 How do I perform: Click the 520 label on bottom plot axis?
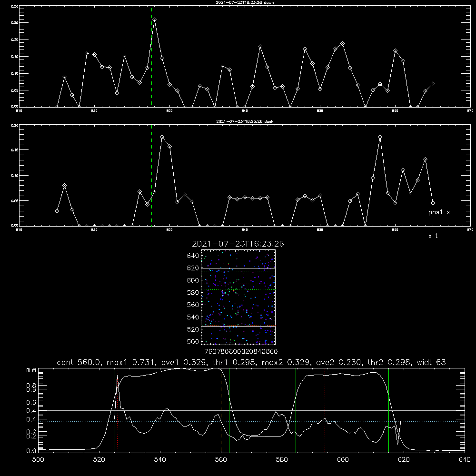pyautogui.click(x=99, y=460)
